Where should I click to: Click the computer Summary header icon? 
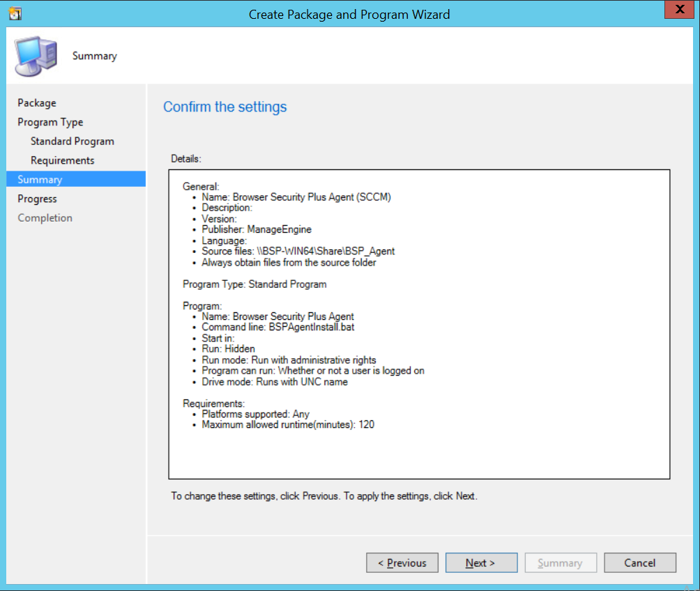(36, 56)
